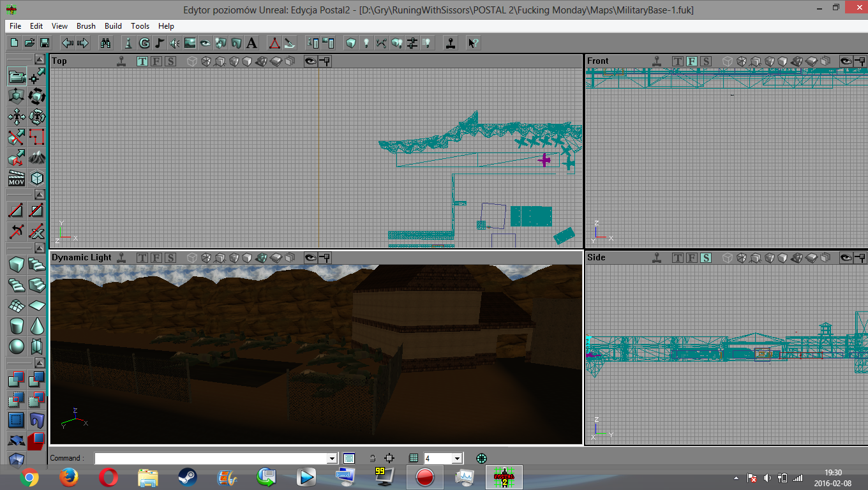This screenshot has height=490, width=868.
Task: Collapse the brush builders group arrow
Action: pyautogui.click(x=40, y=248)
